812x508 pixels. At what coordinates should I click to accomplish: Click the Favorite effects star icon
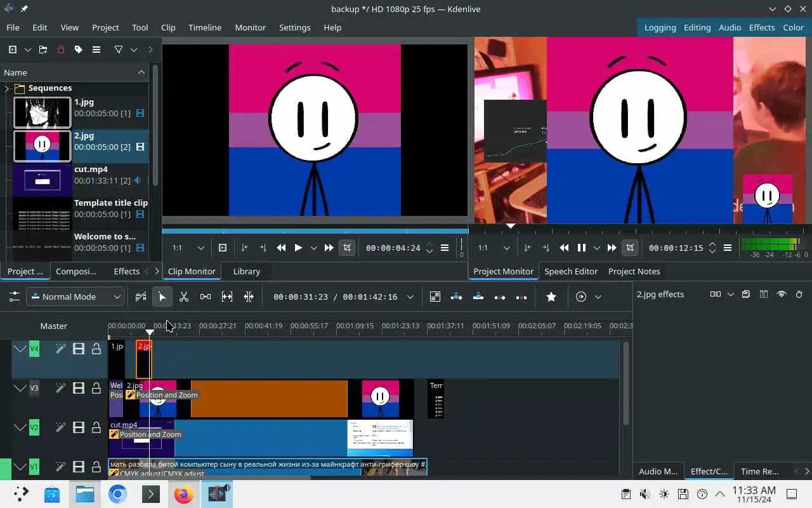(x=551, y=297)
